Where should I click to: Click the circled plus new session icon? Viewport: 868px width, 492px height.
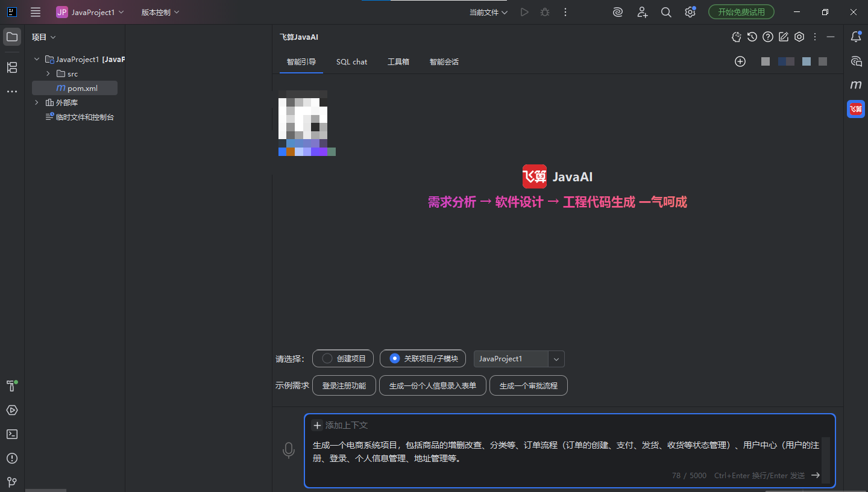pos(740,61)
